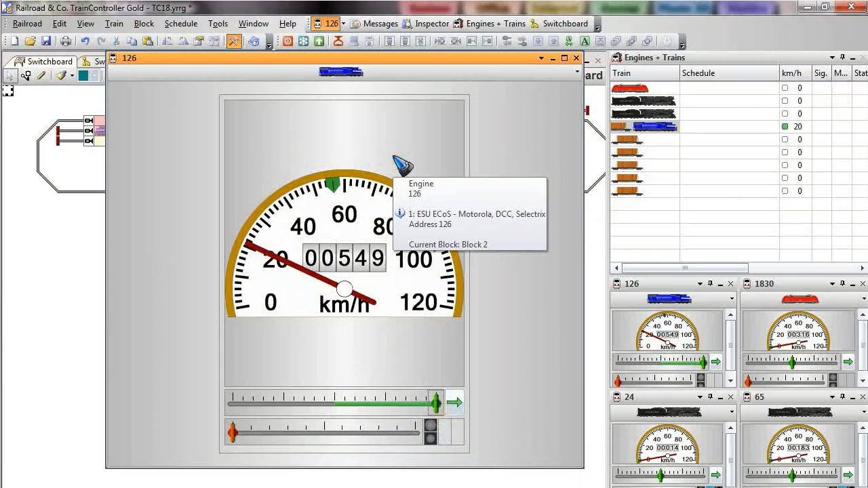Select the paint brush tool in Switchboard
This screenshot has height=488, width=868.
pyautogui.click(x=61, y=75)
